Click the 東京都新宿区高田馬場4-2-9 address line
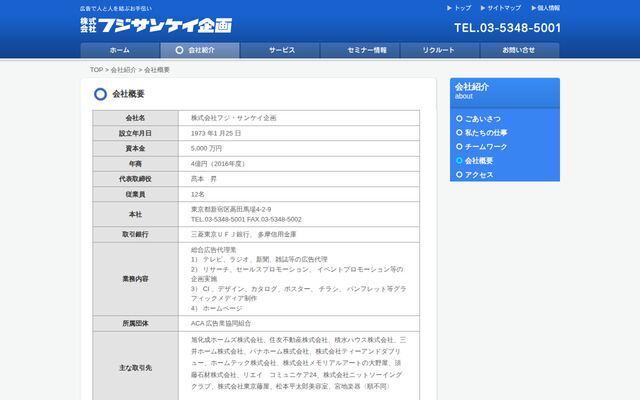 click(x=231, y=209)
